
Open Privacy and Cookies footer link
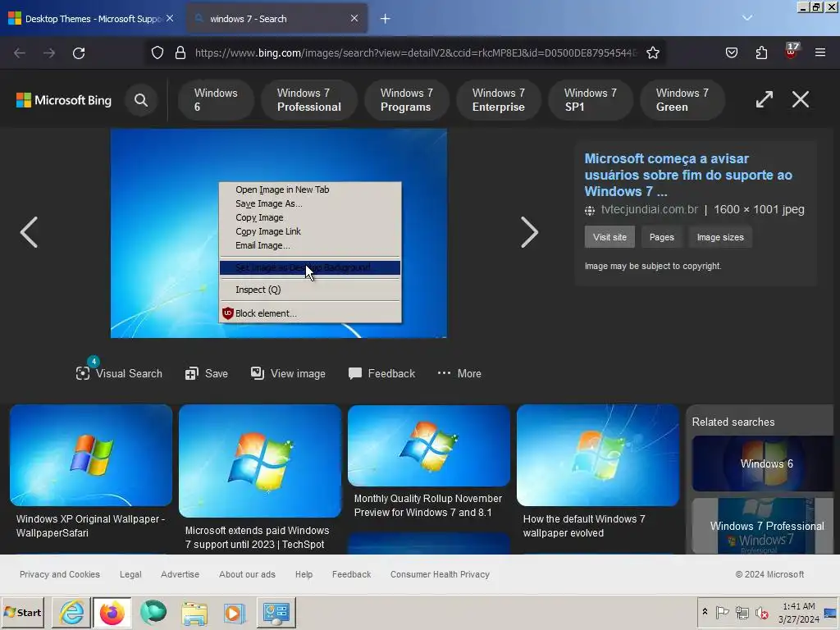click(60, 574)
